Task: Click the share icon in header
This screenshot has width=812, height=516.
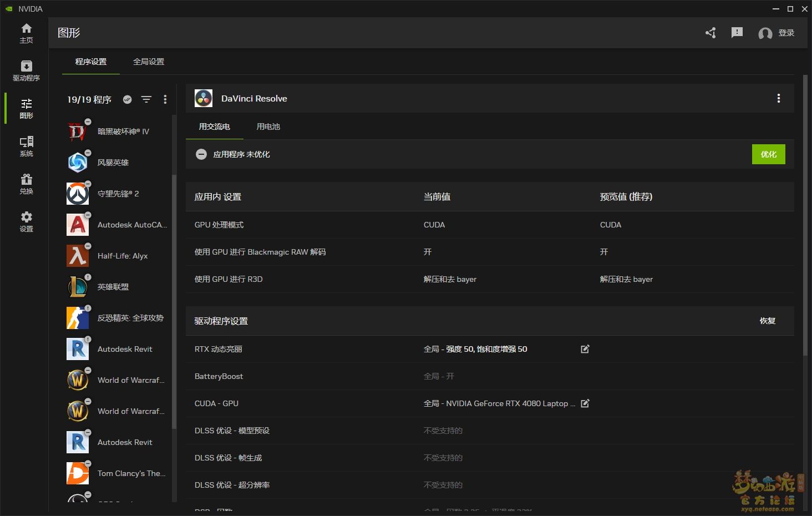Action: tap(710, 33)
